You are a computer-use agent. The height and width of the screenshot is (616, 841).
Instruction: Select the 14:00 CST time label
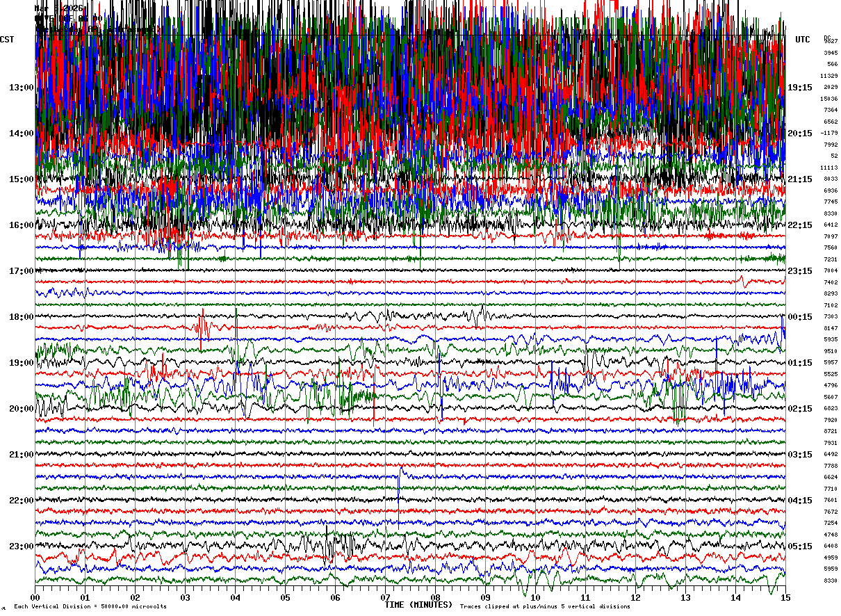[22, 133]
